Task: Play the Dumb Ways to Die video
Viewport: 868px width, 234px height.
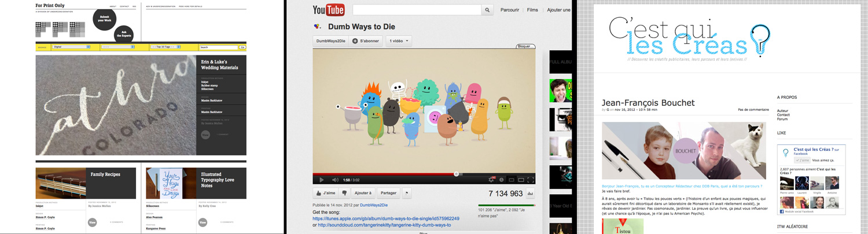Action: pyautogui.click(x=322, y=180)
